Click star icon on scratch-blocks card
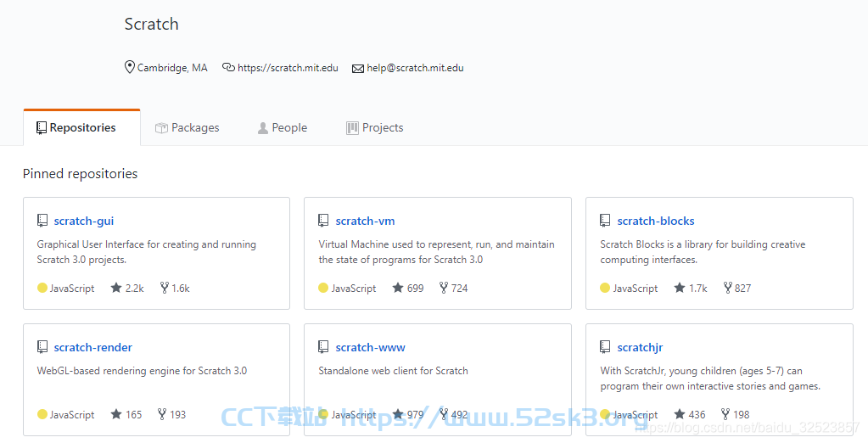868x443 pixels. 680,288
